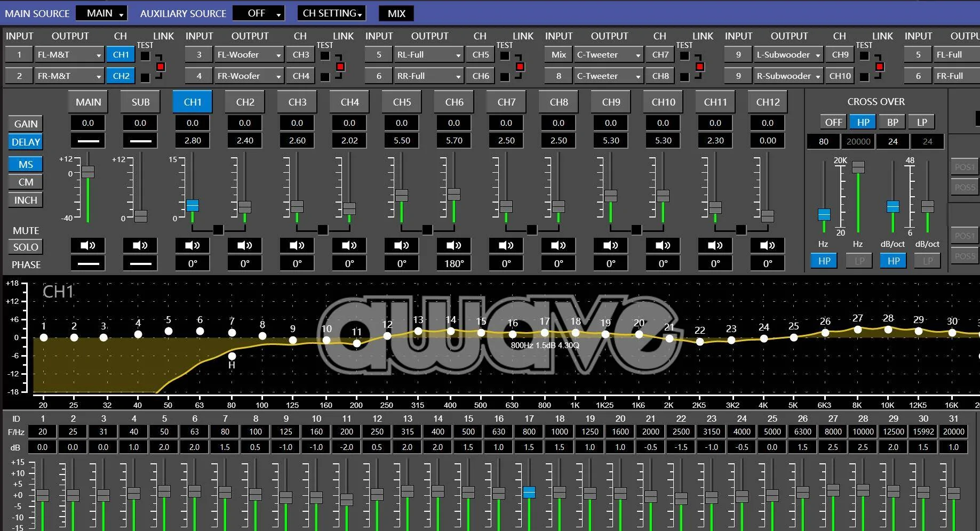Select MS as the delay unit

pyautogui.click(x=26, y=164)
